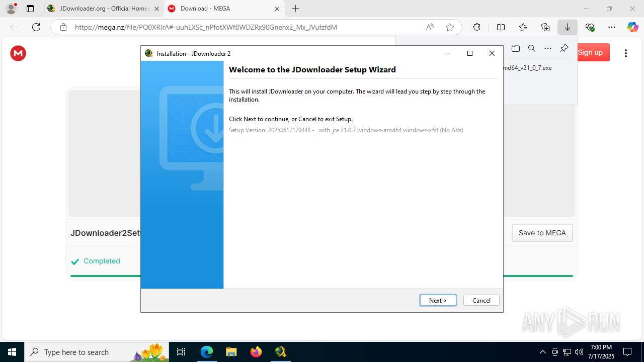Open a new browser tab

click(x=295, y=9)
